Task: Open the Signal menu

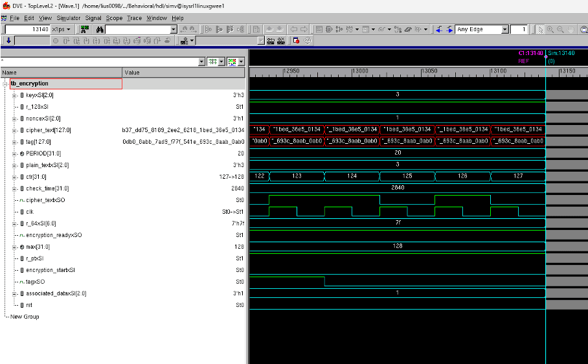Action: 93,18
